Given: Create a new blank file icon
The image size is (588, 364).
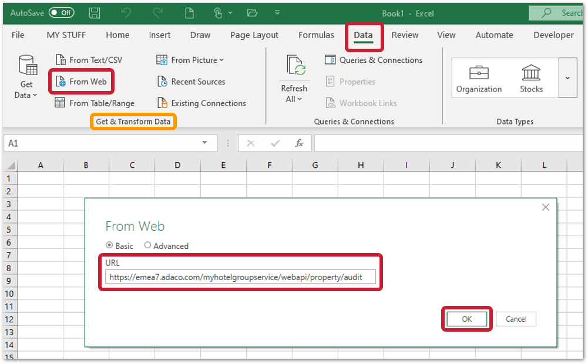Looking at the screenshot, I should click(189, 13).
